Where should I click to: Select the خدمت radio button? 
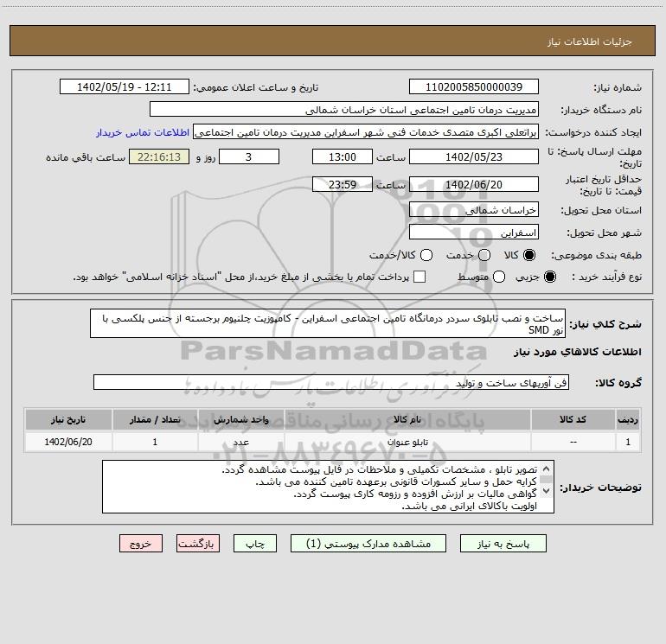(484, 255)
